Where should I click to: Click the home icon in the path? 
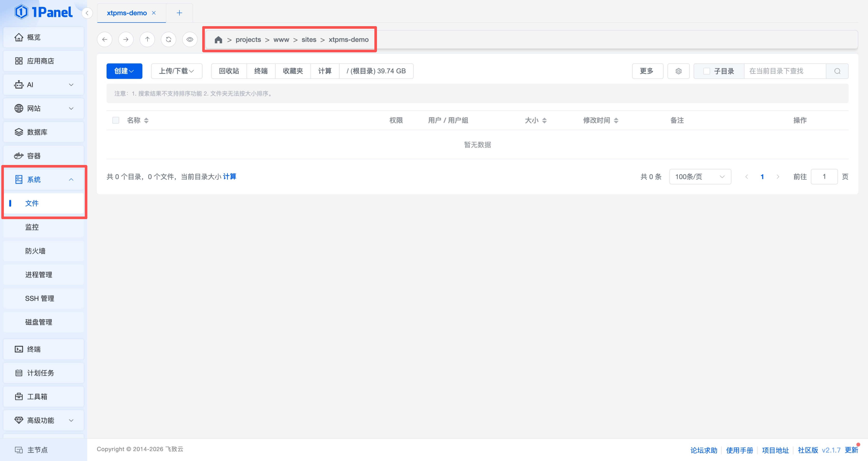[218, 40]
